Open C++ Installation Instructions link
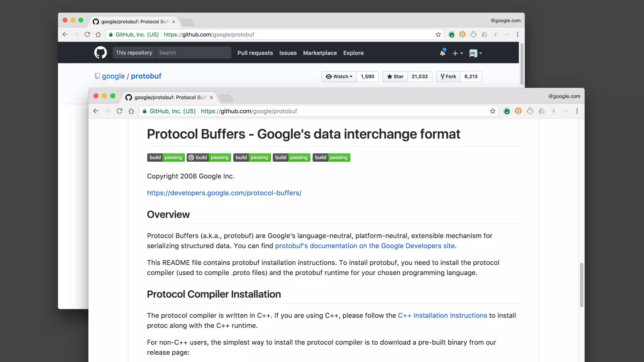The image size is (644, 362). tap(442, 315)
